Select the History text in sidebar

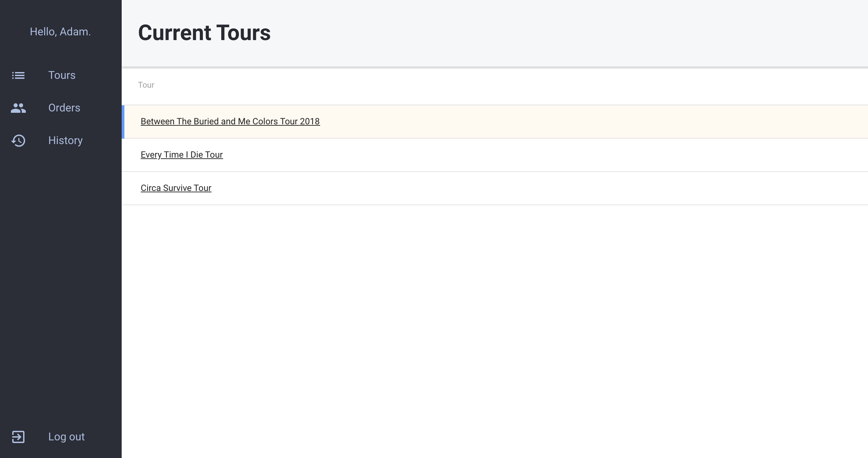[65, 140]
